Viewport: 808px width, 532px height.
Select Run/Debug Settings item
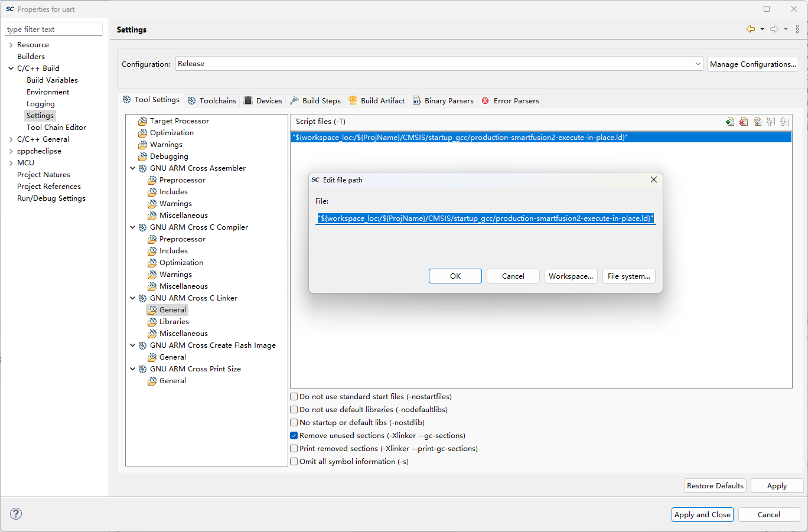tap(51, 198)
